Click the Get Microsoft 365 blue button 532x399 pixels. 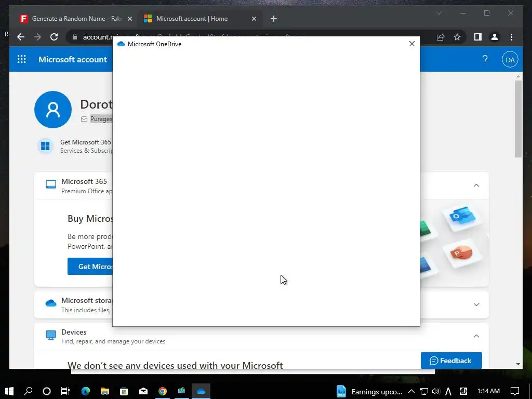pos(90,267)
